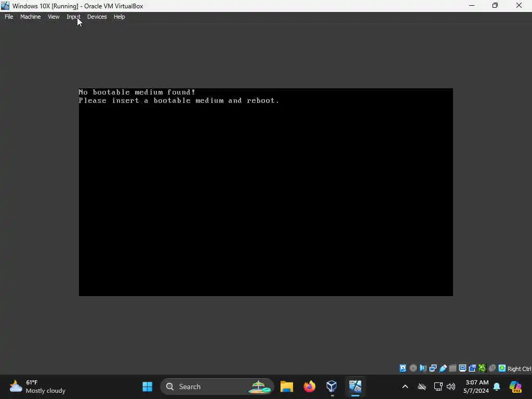Click the display settings status icon
Image resolution: width=532 pixels, height=399 pixels.
click(462, 368)
